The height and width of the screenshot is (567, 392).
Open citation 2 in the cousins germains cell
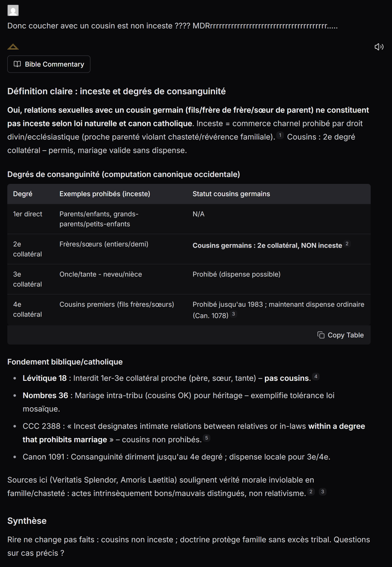tap(347, 244)
